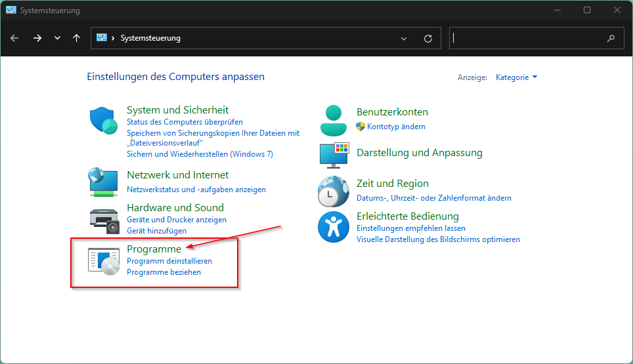Image resolution: width=633 pixels, height=364 pixels.
Task: Open the recent locations chevron
Action: point(57,38)
